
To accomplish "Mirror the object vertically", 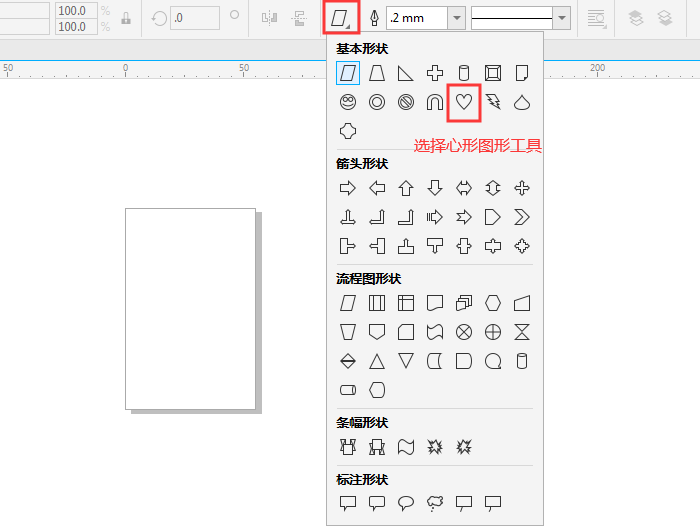I will pyautogui.click(x=299, y=18).
